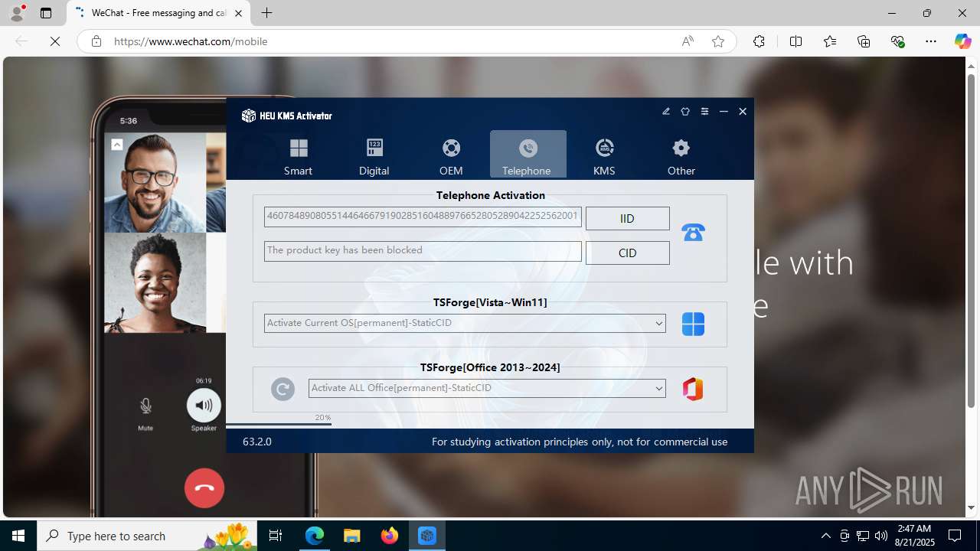Click the 20% progress bar
980x551 pixels.
point(279,424)
